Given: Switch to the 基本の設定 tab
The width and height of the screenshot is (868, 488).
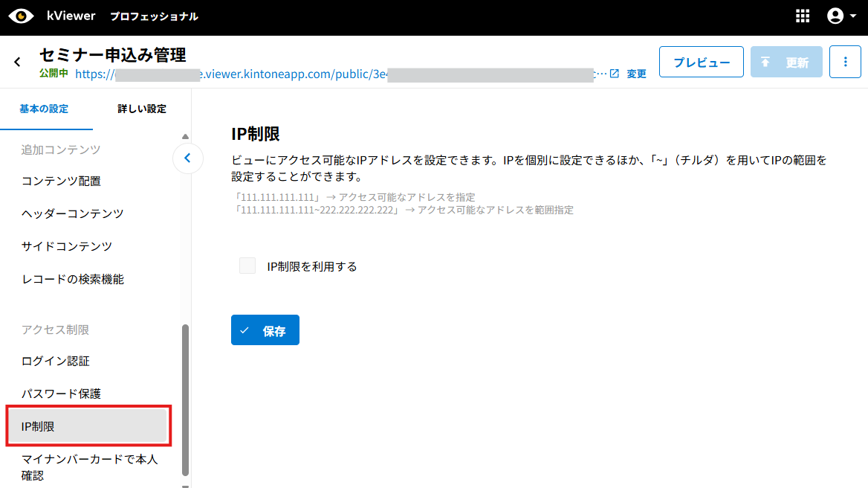Looking at the screenshot, I should [44, 109].
